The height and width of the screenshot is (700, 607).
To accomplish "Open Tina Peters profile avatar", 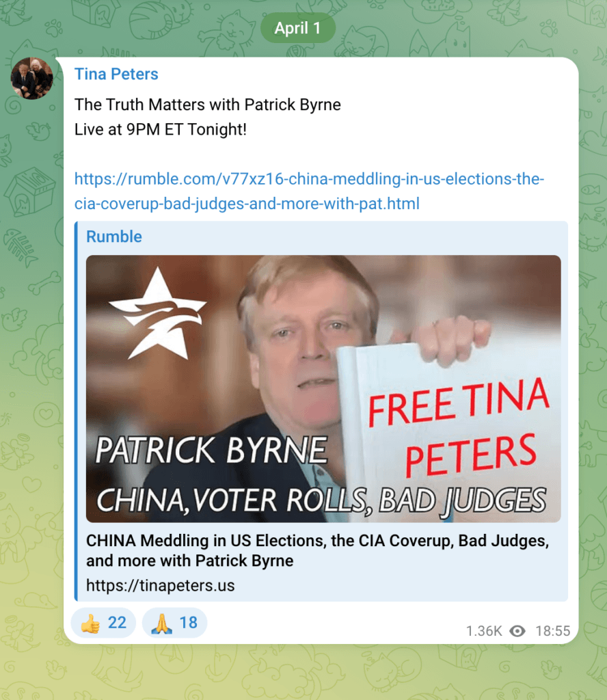I will point(32,78).
